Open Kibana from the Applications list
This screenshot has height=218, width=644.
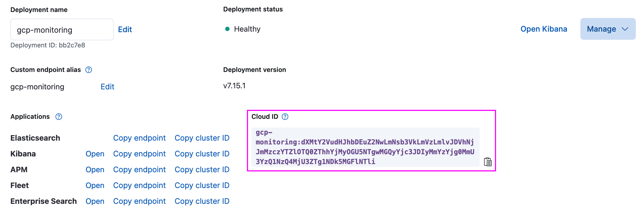pos(95,154)
